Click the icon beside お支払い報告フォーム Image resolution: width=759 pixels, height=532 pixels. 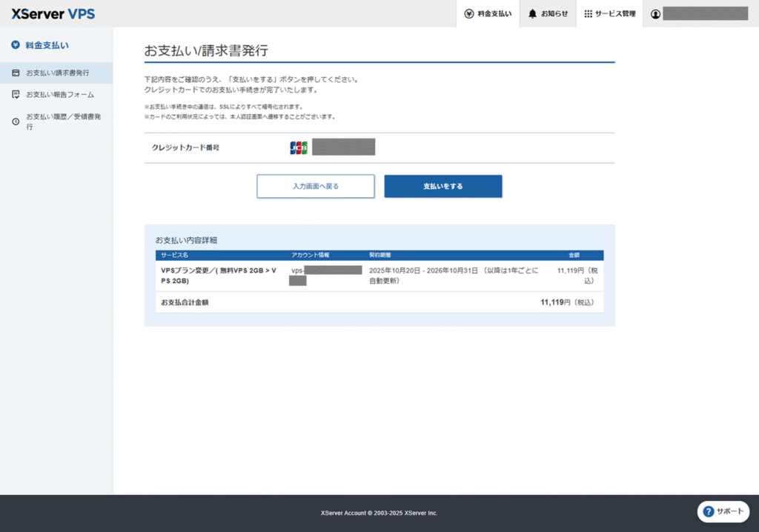(x=16, y=95)
